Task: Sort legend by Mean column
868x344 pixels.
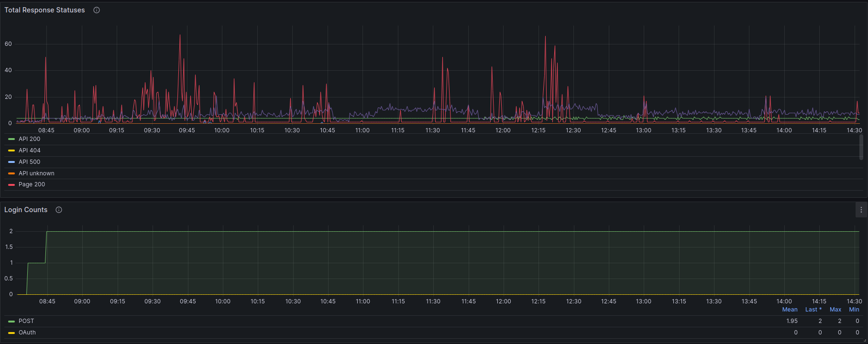Action: (x=790, y=310)
